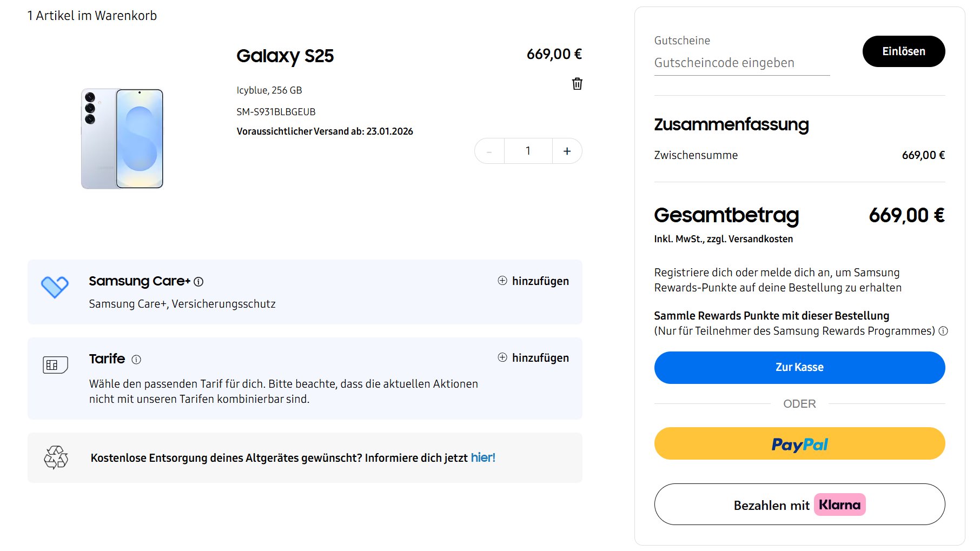Pay with the PayPal button
Image resolution: width=980 pixels, height=551 pixels.
[799, 444]
